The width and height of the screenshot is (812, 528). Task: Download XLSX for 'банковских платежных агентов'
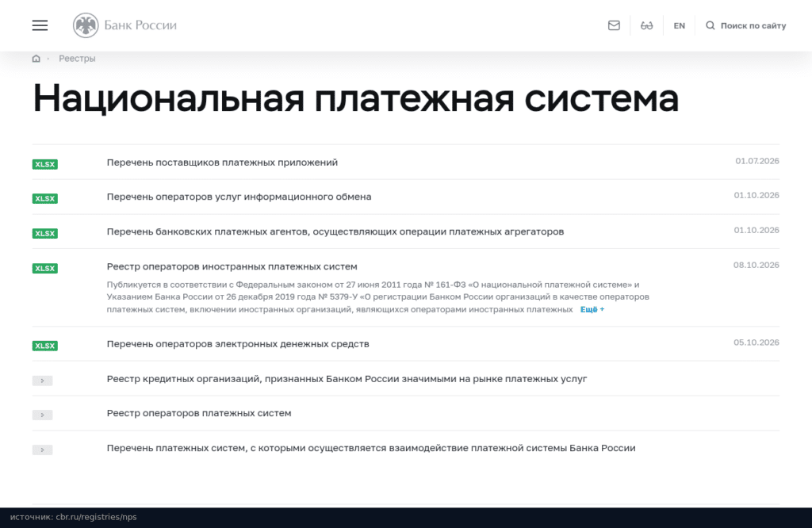[45, 233]
